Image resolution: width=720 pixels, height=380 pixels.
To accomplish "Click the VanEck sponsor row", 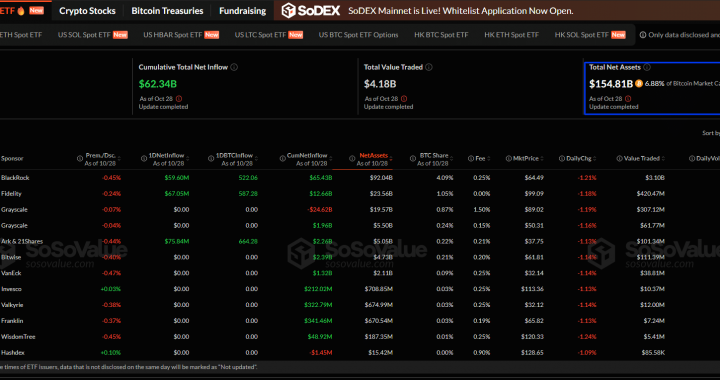I will click(11, 273).
